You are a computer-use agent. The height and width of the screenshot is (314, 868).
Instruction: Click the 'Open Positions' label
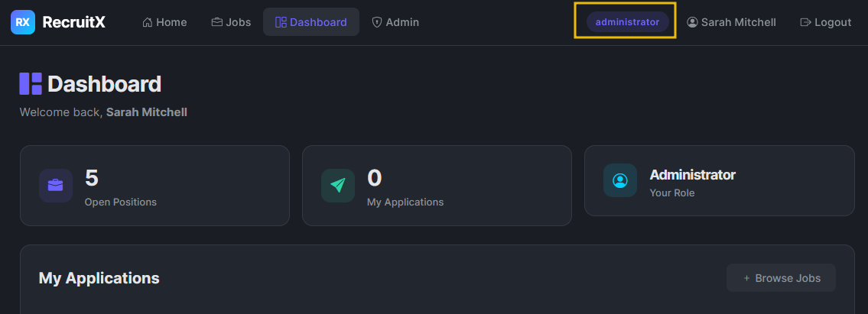tap(121, 202)
